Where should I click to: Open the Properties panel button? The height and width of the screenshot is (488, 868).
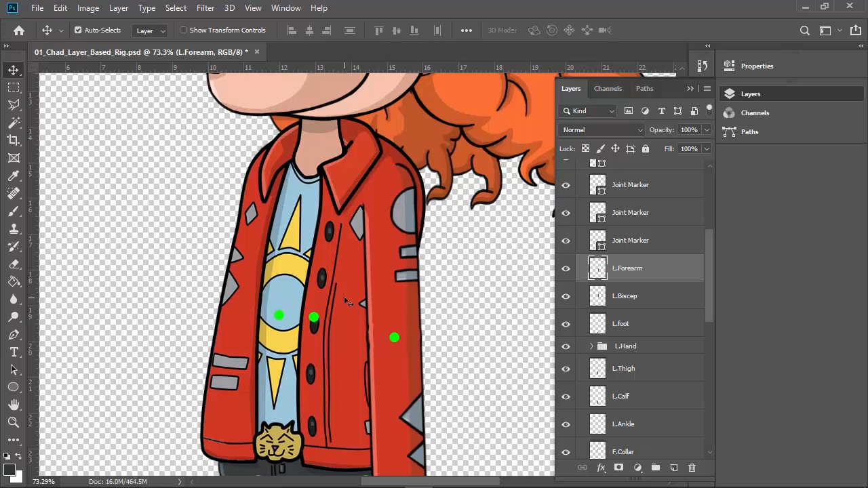click(756, 66)
